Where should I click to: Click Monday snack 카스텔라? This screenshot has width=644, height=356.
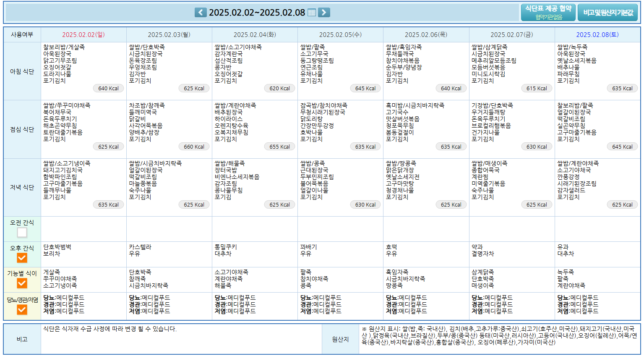point(140,247)
